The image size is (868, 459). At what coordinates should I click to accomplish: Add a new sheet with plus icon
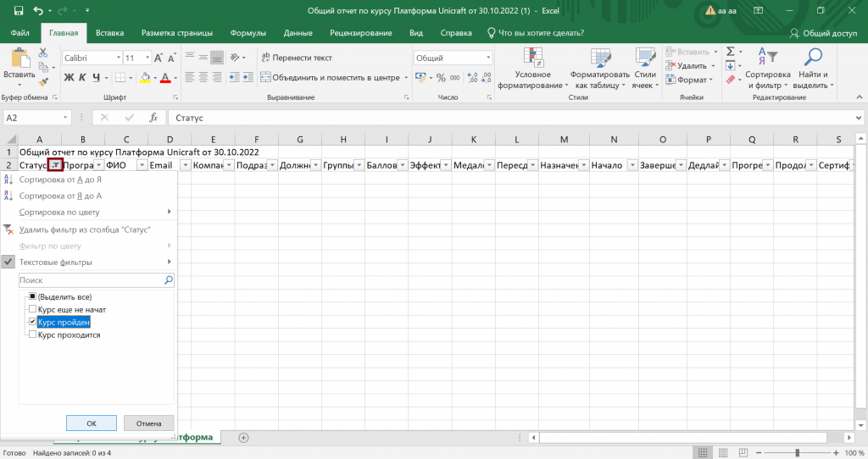[x=243, y=438]
